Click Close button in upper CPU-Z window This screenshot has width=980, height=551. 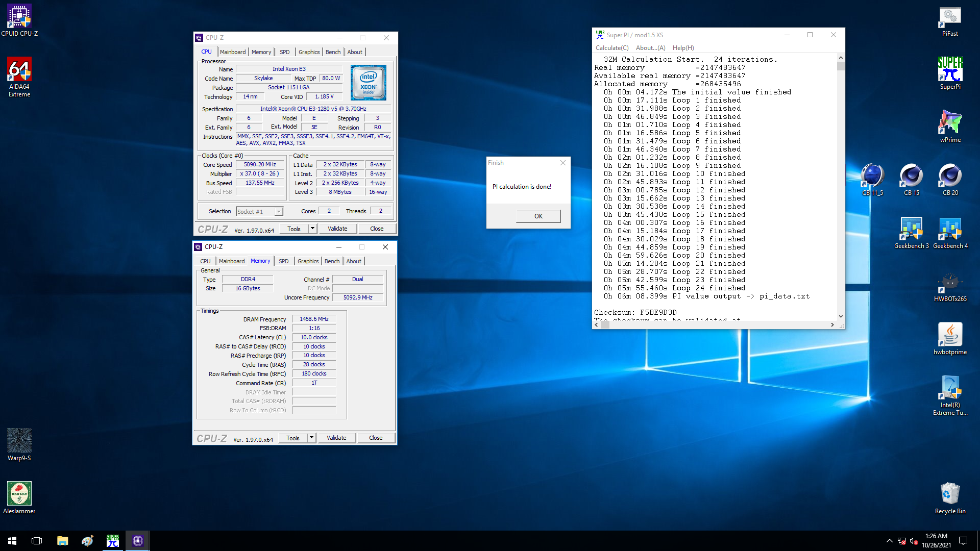377,229
